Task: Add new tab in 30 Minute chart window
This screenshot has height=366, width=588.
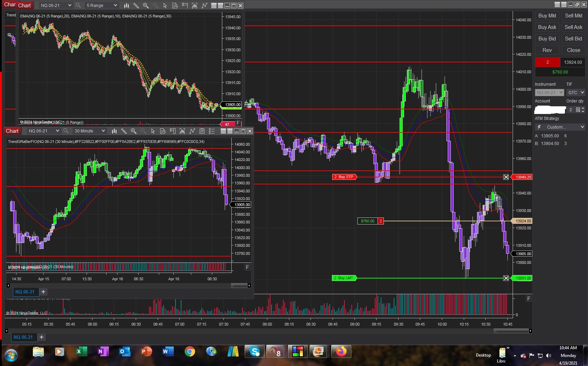Action: [43, 292]
